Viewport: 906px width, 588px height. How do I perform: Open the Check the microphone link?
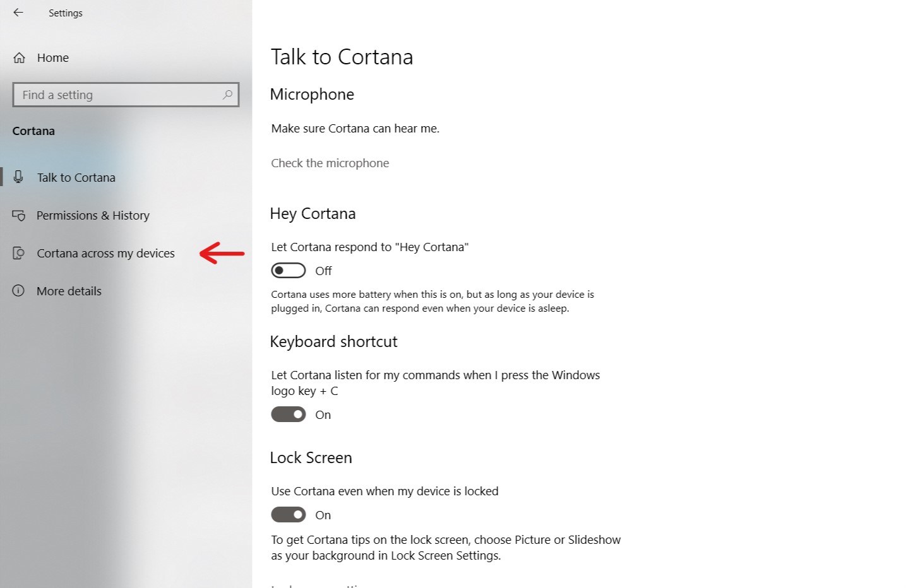330,163
